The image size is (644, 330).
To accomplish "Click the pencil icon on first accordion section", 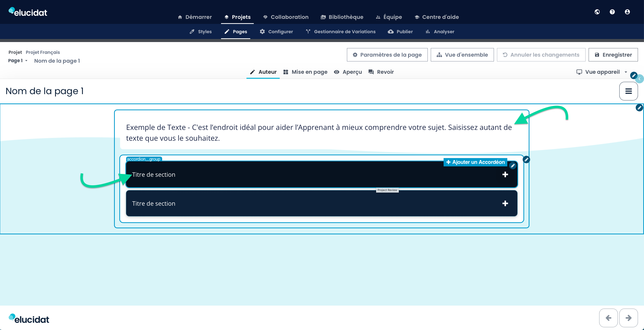I will click(513, 166).
